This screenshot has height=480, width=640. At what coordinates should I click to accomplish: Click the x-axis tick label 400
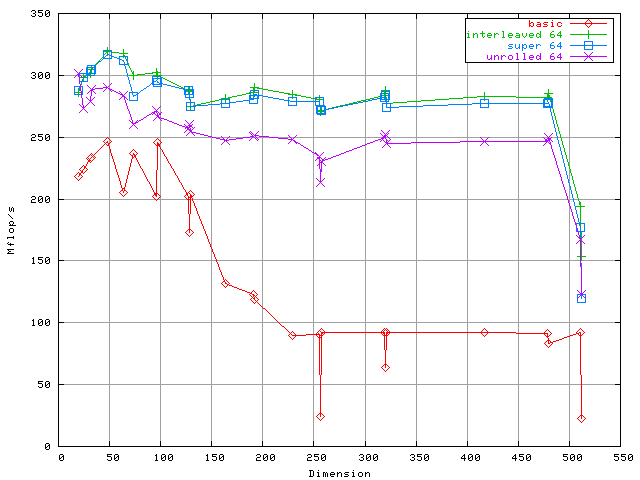pyautogui.click(x=468, y=457)
